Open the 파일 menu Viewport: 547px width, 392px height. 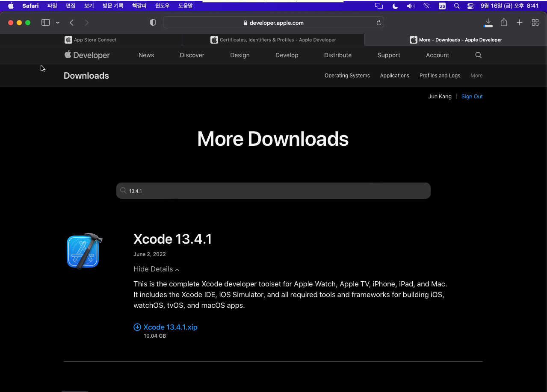tap(52, 6)
